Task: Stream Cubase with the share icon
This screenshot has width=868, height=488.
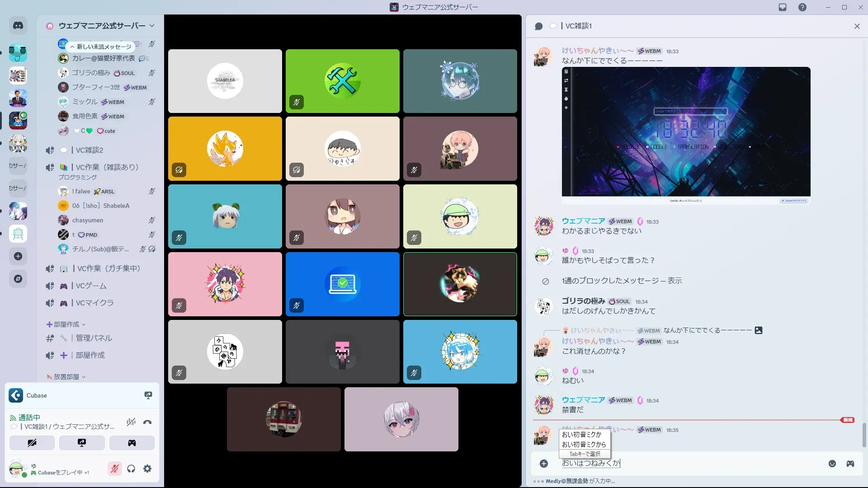Action: click(x=148, y=395)
